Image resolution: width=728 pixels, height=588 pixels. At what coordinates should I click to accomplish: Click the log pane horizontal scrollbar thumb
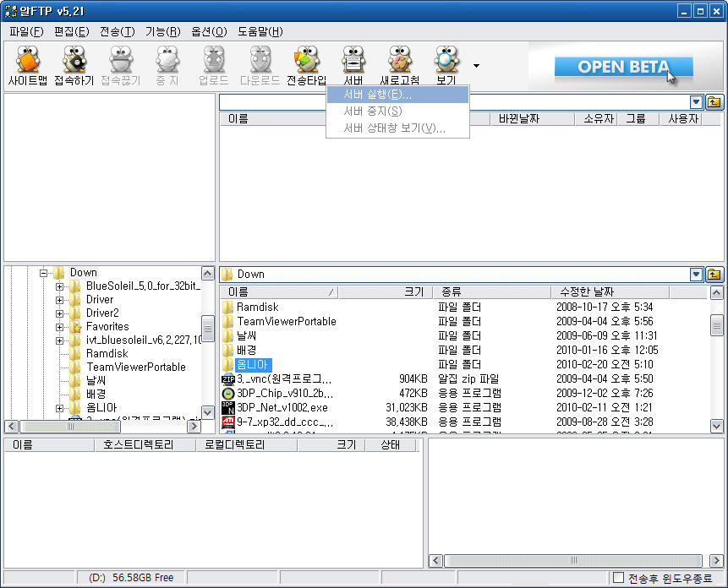(x=573, y=560)
